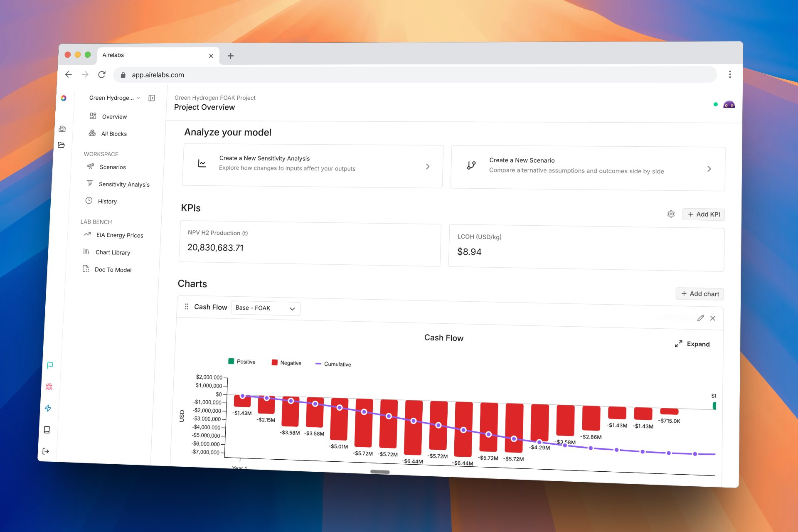Click the purple user avatar icon
Screen dimensions: 798x532
coord(729,105)
